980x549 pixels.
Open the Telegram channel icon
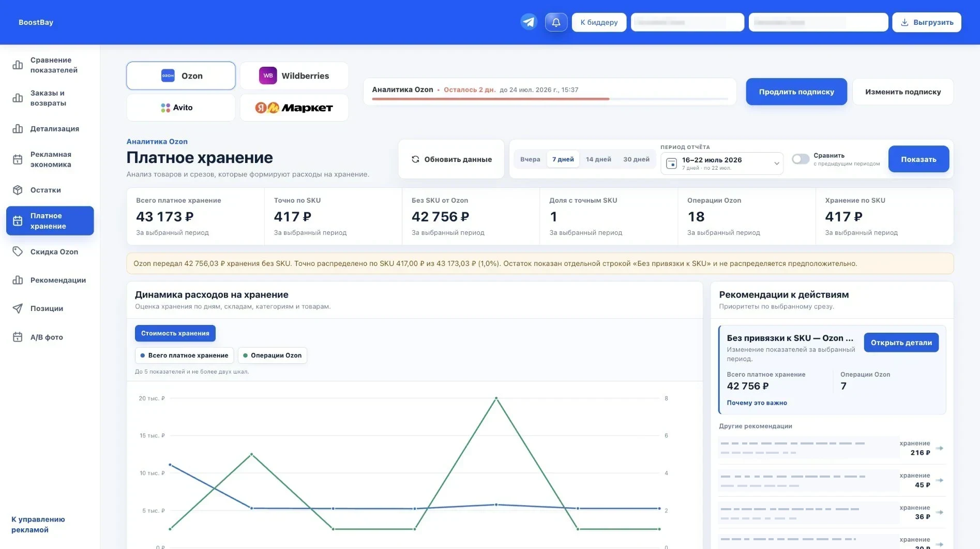[x=529, y=22]
